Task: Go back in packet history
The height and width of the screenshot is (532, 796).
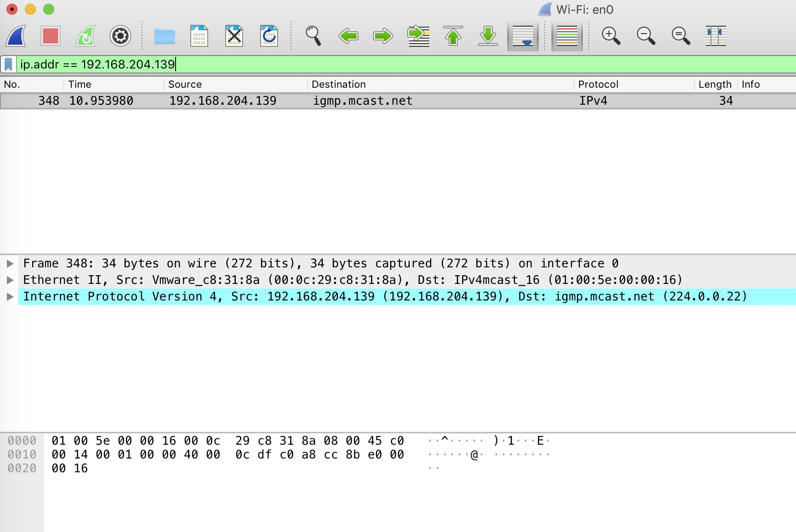Action: (348, 36)
